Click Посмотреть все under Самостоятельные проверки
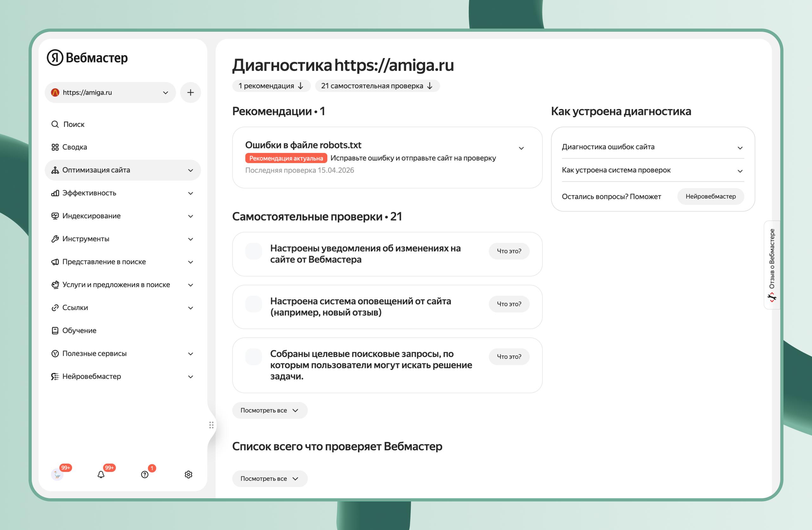812x530 pixels. click(270, 411)
